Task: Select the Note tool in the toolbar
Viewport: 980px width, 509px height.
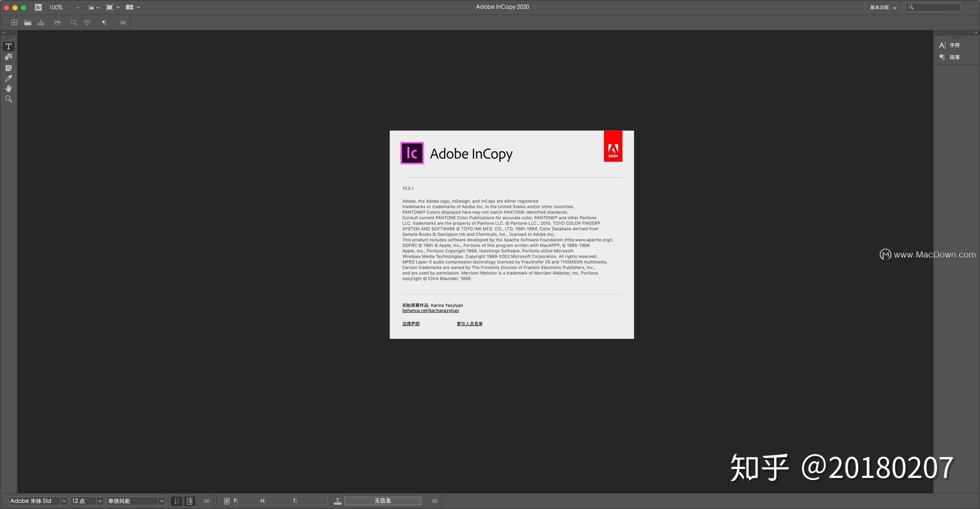Action: pos(9,68)
